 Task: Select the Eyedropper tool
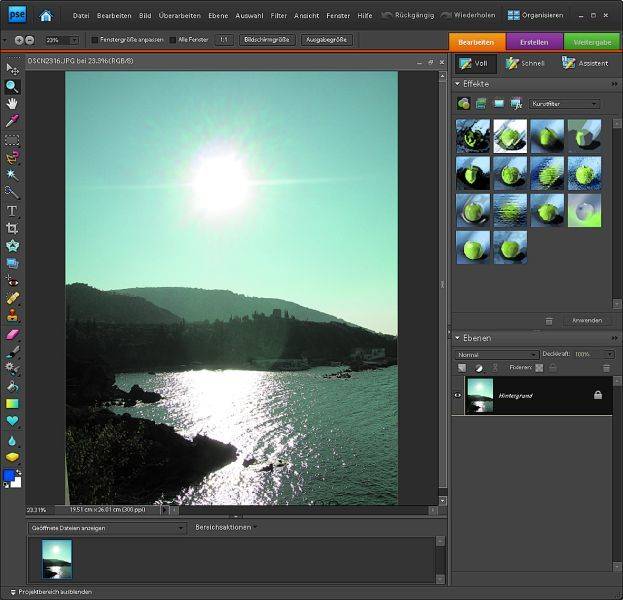12,121
